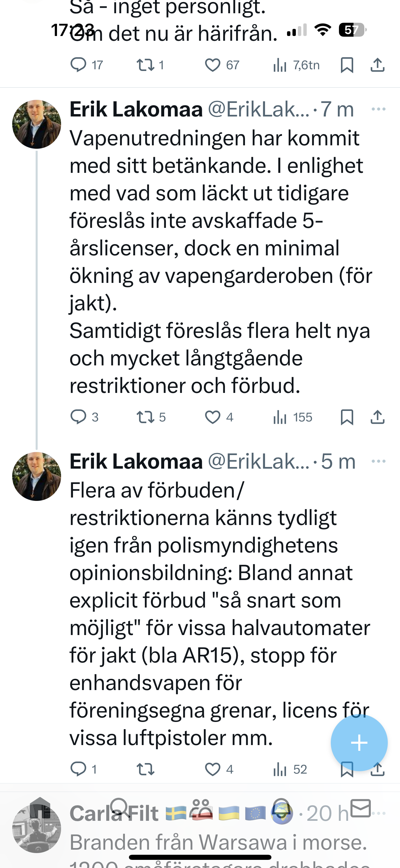Like the top tweet with 67 likes
The image size is (400, 868).
coord(213,65)
